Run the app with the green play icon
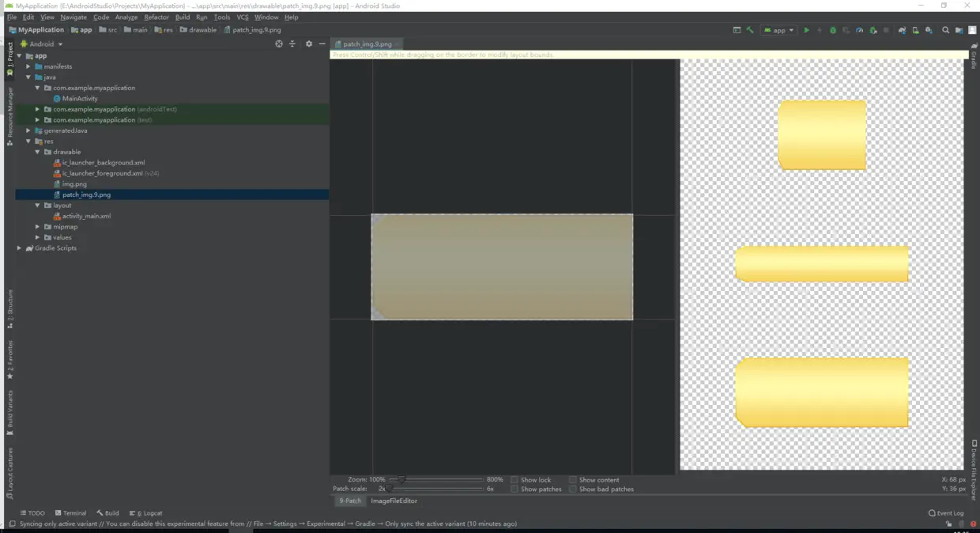The image size is (980, 533). click(806, 30)
